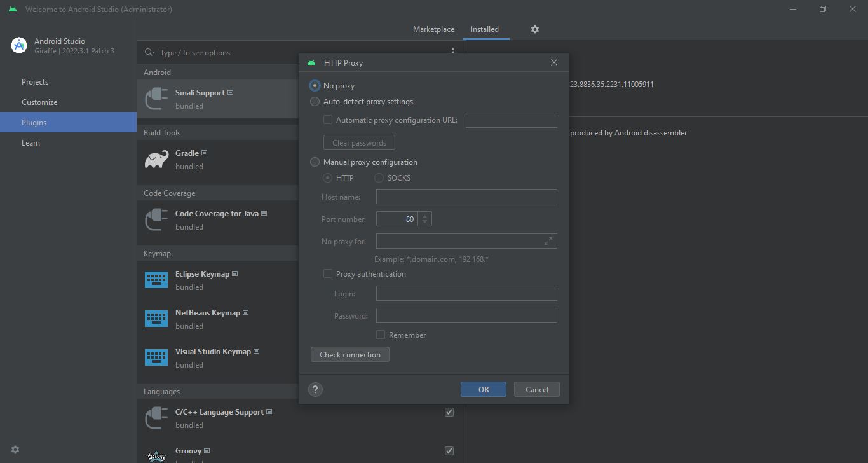Select Auto-detect proxy settings radio button
Viewport: 868px width, 463px height.
point(315,101)
